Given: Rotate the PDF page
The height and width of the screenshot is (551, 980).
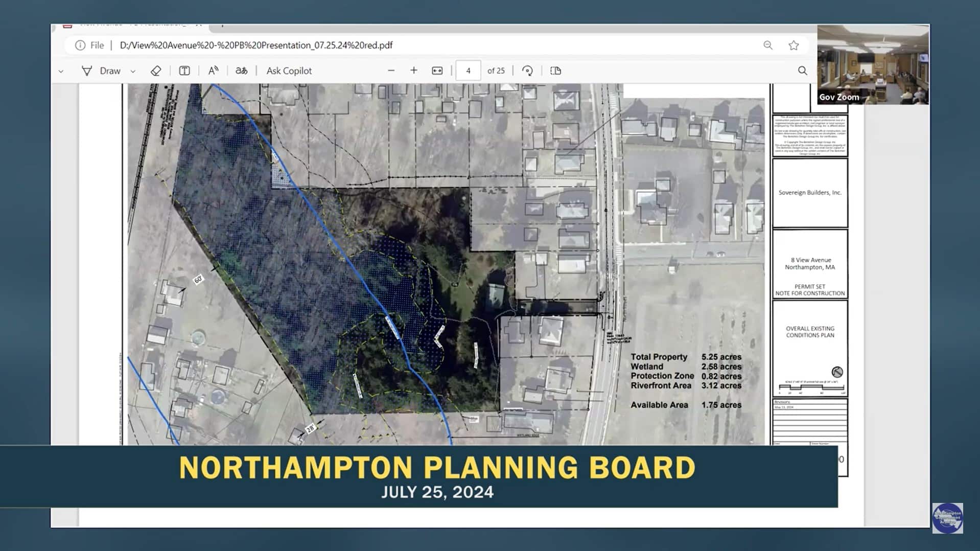Looking at the screenshot, I should pyautogui.click(x=527, y=71).
